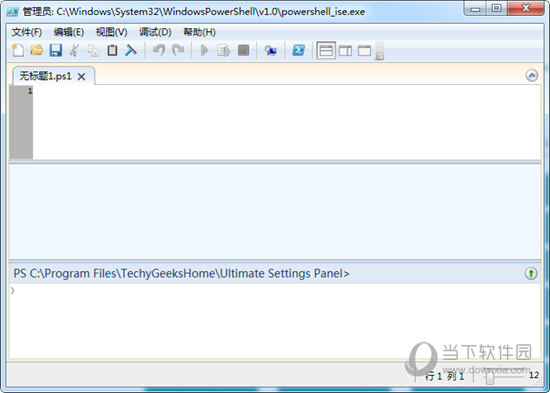Image resolution: width=550 pixels, height=393 pixels.
Task: Place the cursor on script line 1
Action: [287, 91]
